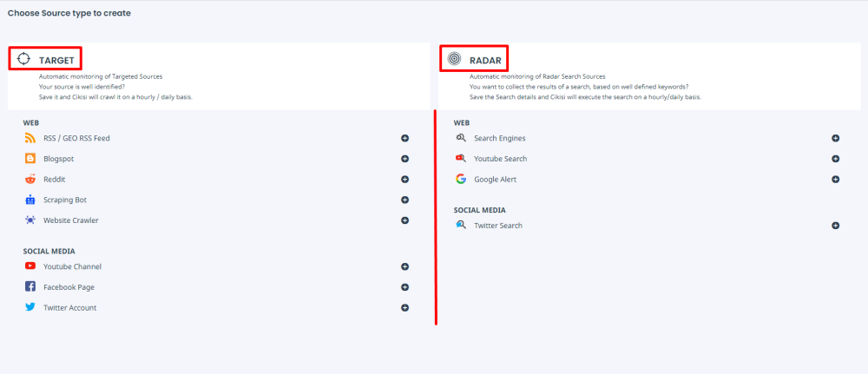Click the TARGET heading text
The width and height of the screenshot is (868, 374).
[56, 60]
